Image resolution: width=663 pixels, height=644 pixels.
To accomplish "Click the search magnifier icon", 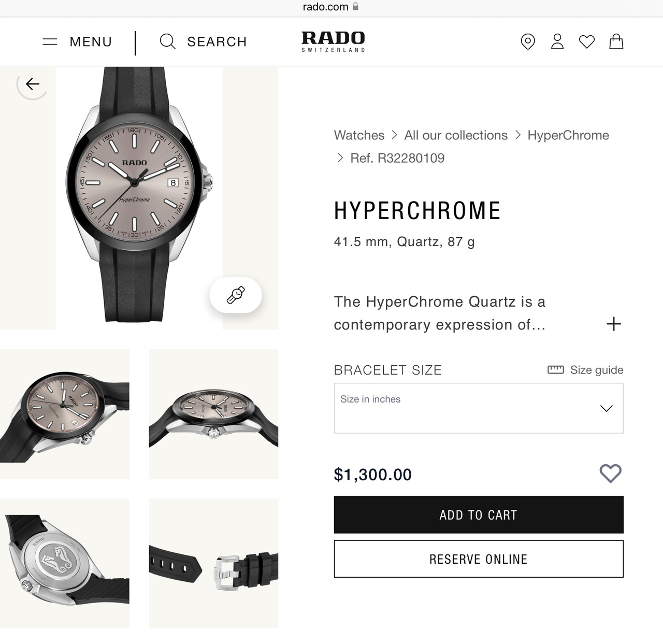I will coord(167,41).
